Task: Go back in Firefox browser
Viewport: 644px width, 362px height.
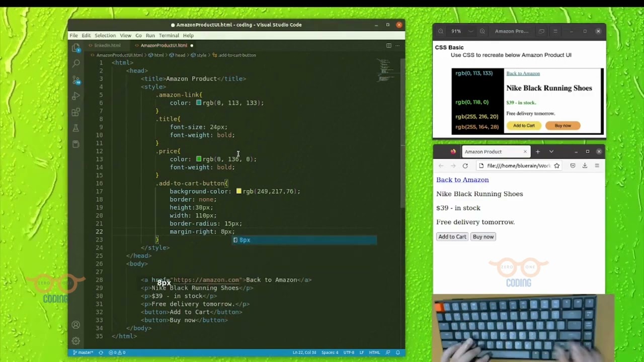Action: pyautogui.click(x=441, y=165)
